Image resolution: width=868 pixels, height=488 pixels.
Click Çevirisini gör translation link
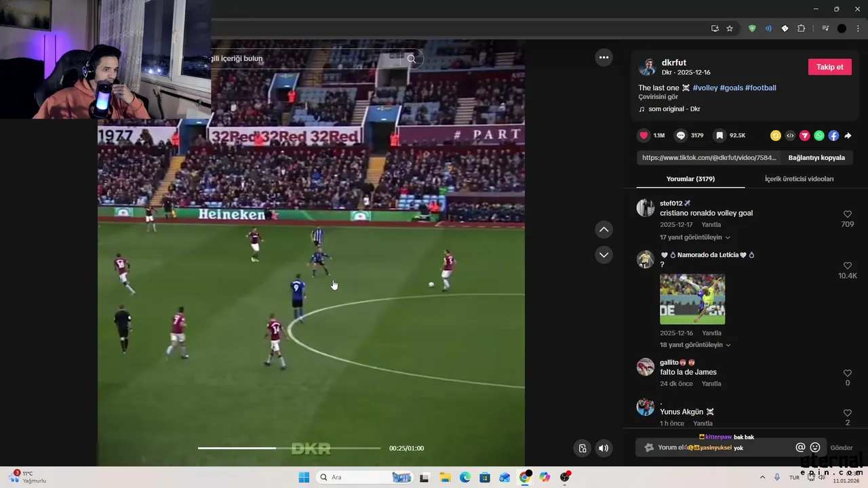point(658,97)
